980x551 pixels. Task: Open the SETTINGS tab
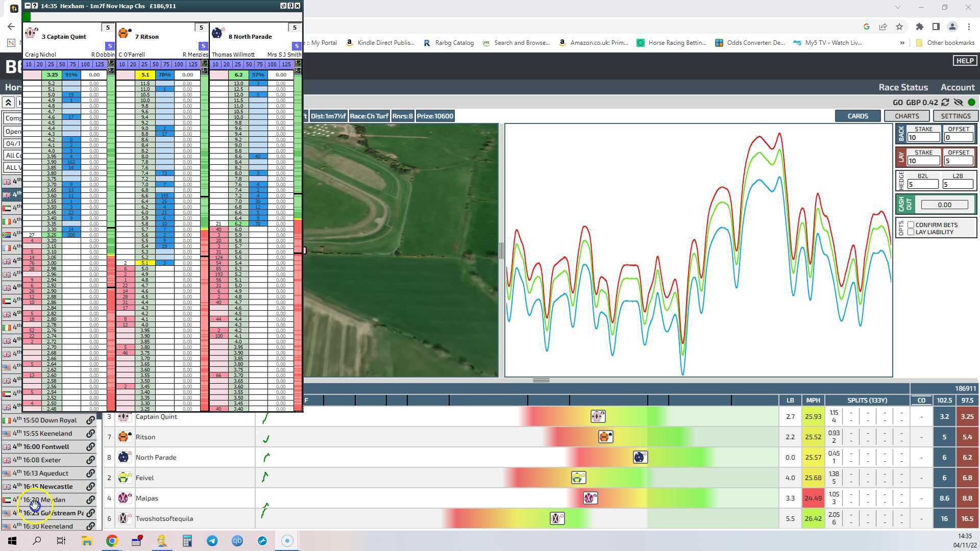(955, 116)
